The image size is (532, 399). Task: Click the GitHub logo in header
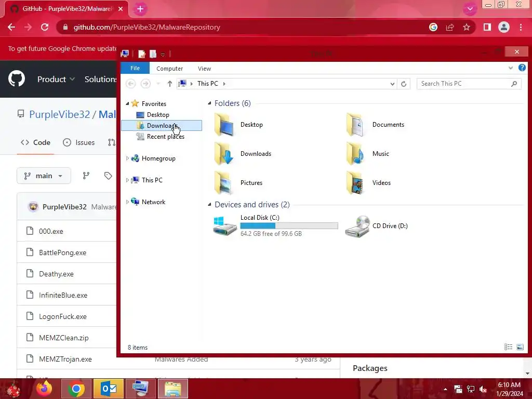coord(16,79)
